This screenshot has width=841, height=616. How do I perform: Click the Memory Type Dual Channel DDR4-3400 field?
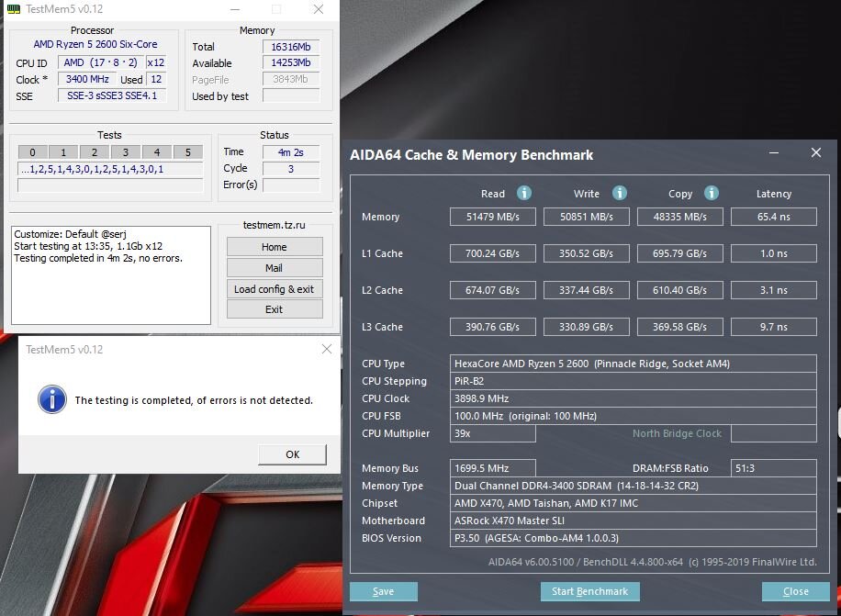[x=633, y=486]
